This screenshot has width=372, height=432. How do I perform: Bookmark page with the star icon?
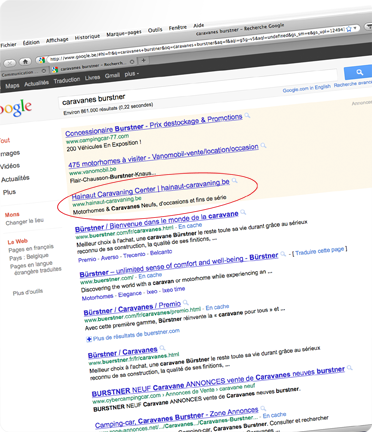349,29
